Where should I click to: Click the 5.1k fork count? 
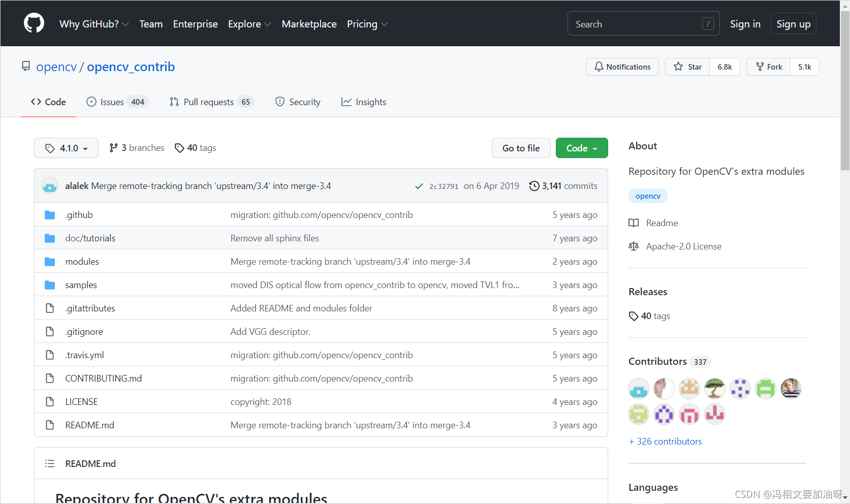point(805,67)
